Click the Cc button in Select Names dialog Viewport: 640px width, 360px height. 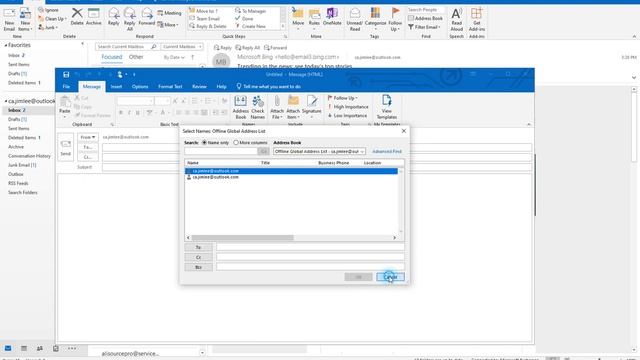198,257
